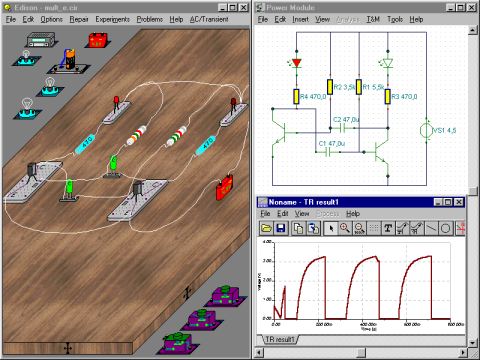This screenshot has height=360, width=480.
Task: Select the text T tool
Action: coord(388,228)
